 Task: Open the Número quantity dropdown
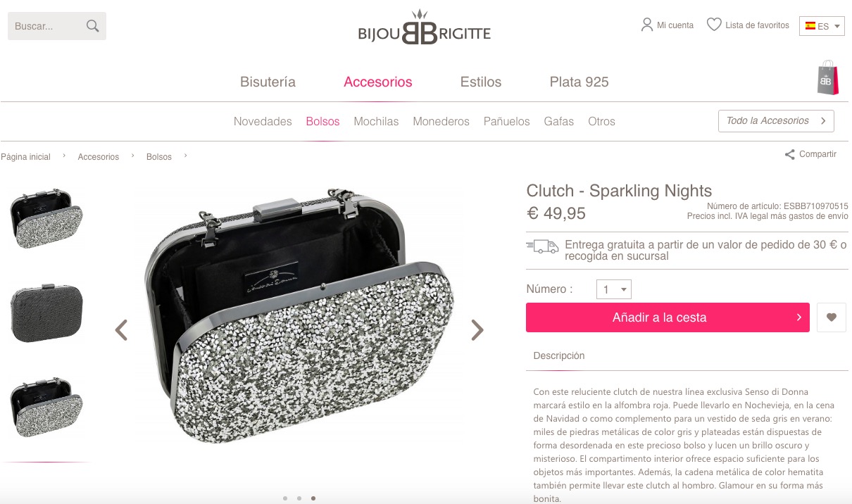pyautogui.click(x=614, y=289)
